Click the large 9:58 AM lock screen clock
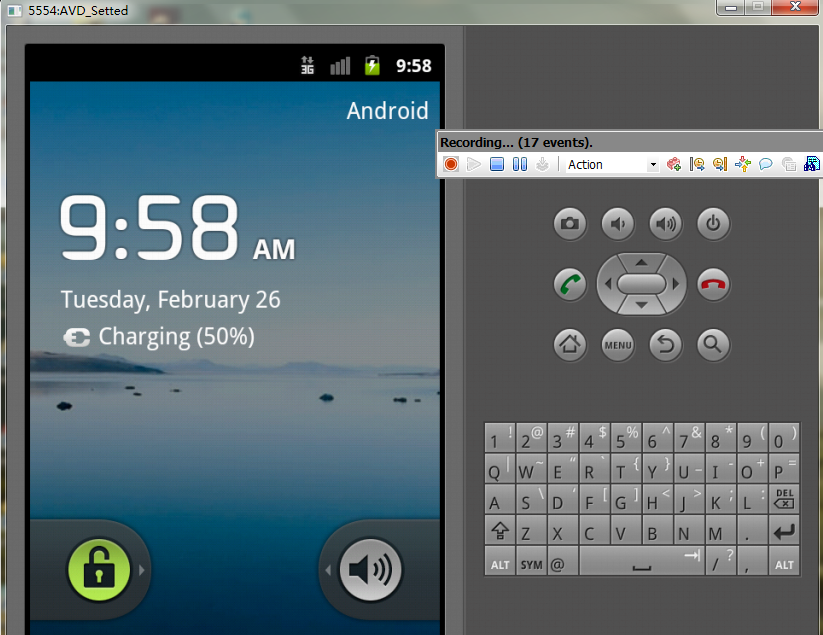This screenshot has width=823, height=635. 177,227
